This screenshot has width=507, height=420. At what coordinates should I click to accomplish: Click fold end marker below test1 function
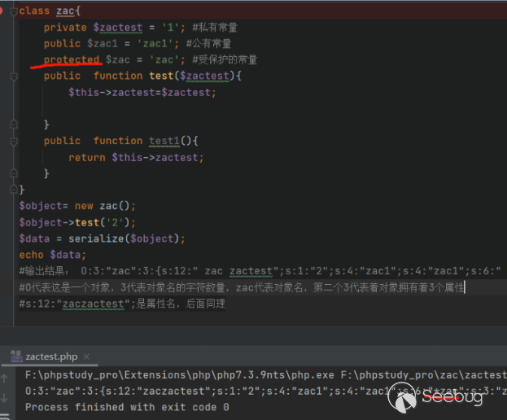coord(14,173)
